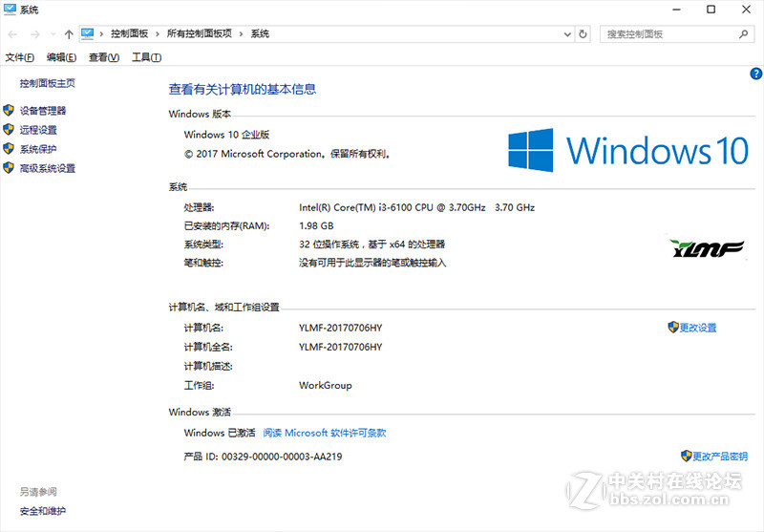This screenshot has width=764, height=532.
Task: Open address bar history dropdown
Action: coord(567,34)
